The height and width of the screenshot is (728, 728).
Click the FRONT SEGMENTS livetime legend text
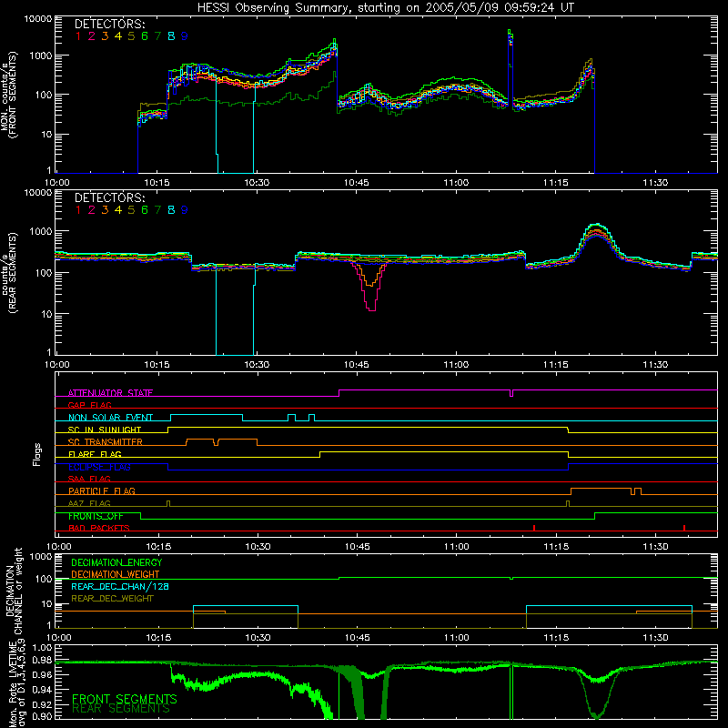click(x=125, y=699)
